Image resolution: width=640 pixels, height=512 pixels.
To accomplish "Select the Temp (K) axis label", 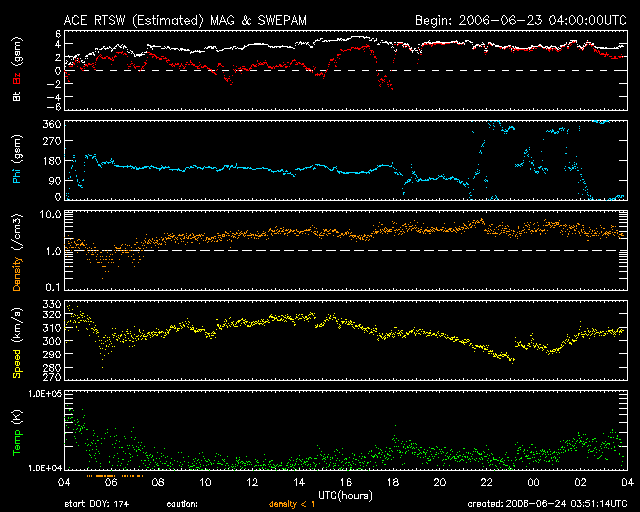I will pos(17,433).
